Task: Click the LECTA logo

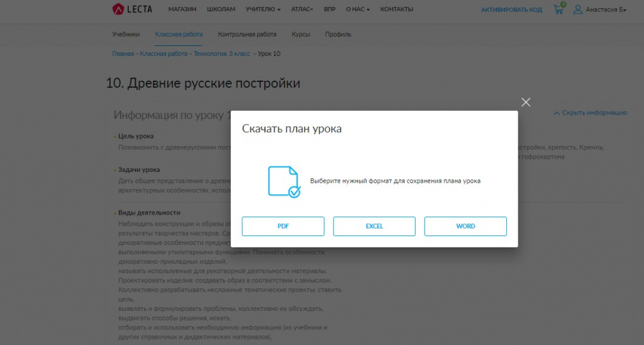Action: (x=132, y=9)
